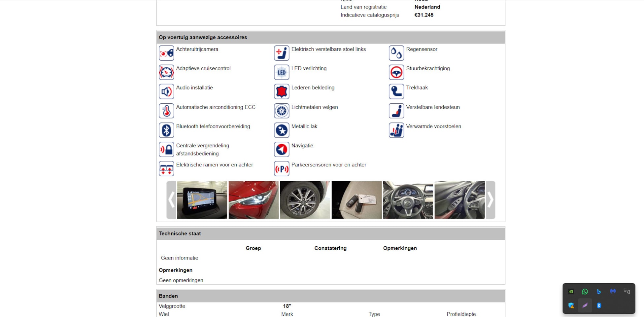Click the Parkeersensoren voor en achter icon
Screen dimensions: 644x317
coord(282,169)
